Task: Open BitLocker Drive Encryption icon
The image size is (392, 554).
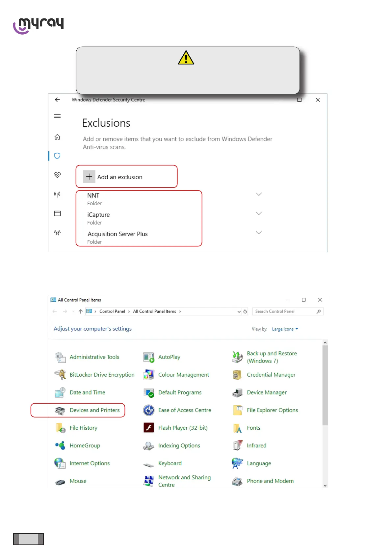Action: [60, 375]
